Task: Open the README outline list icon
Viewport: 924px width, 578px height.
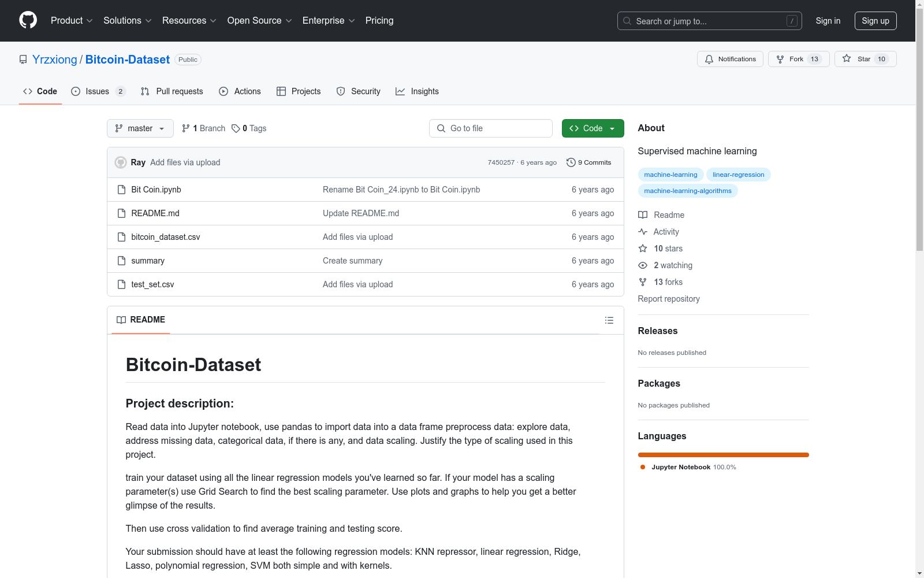Action: coord(609,320)
